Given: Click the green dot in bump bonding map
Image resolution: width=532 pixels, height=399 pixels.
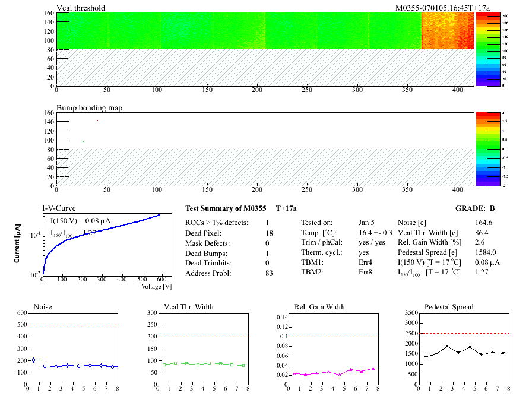Looking at the screenshot, I should [83, 141].
